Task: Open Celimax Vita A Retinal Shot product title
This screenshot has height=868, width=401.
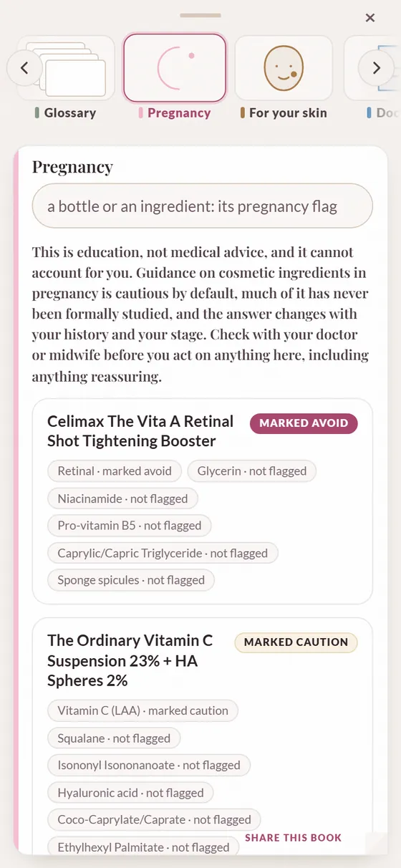Action: (140, 431)
